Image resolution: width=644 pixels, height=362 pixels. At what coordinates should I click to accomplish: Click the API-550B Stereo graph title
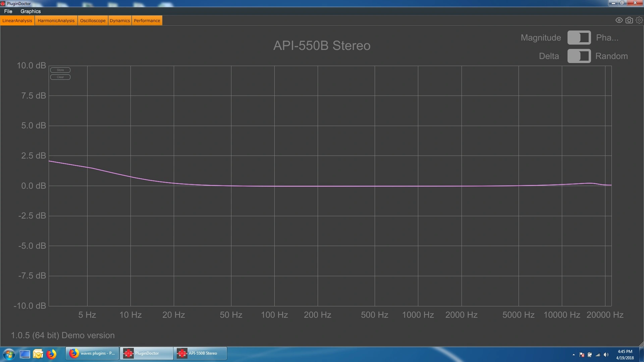[322, 46]
